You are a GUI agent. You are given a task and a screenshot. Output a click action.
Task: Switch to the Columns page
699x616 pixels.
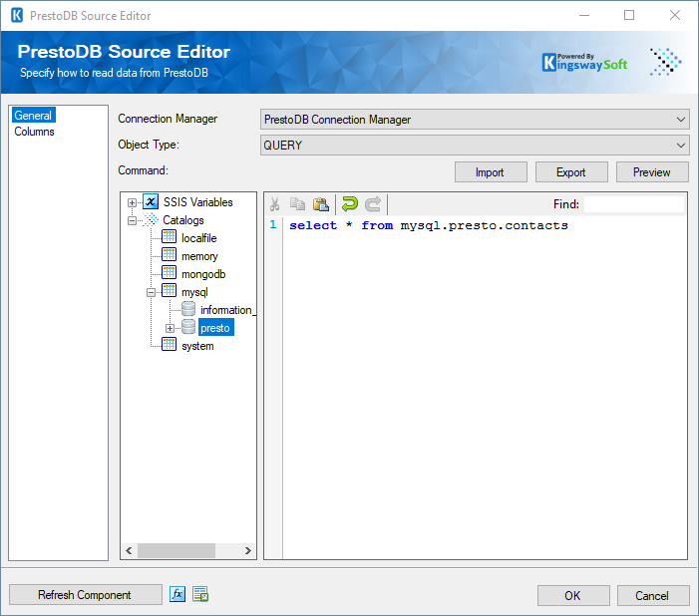(34, 132)
